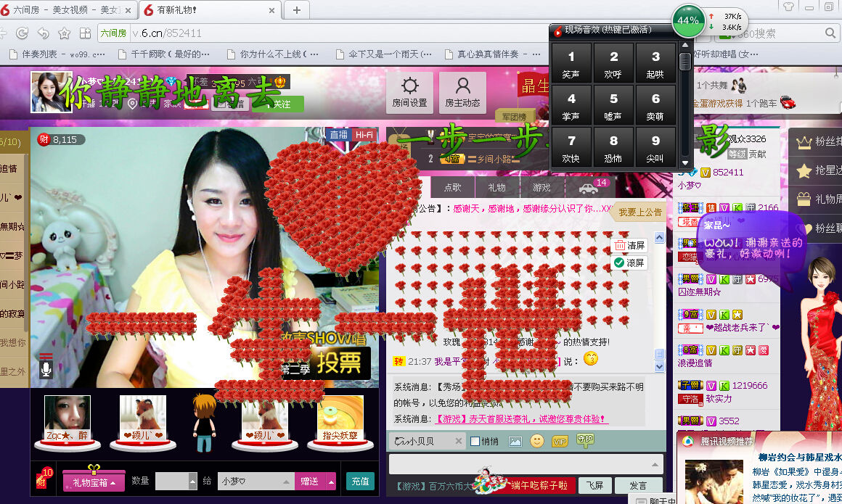This screenshot has height=504, width=842.
Task: Click the VIP icon in chat toolbar
Action: (560, 441)
